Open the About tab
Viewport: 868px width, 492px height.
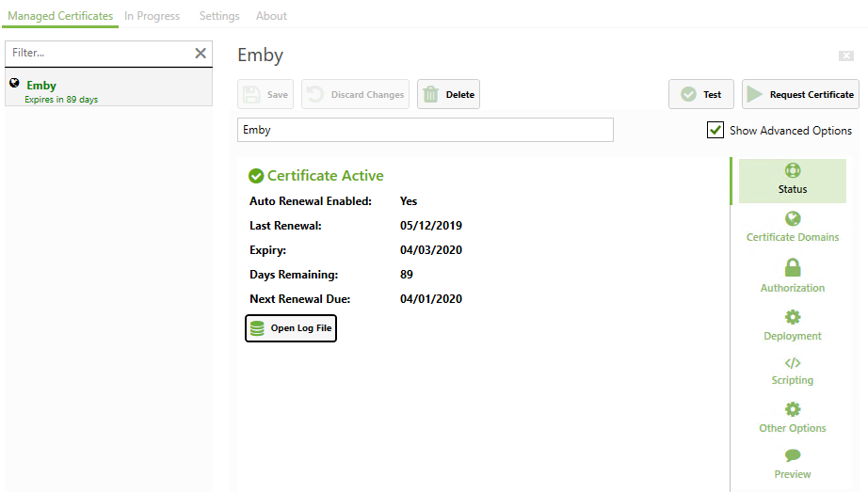coord(271,16)
